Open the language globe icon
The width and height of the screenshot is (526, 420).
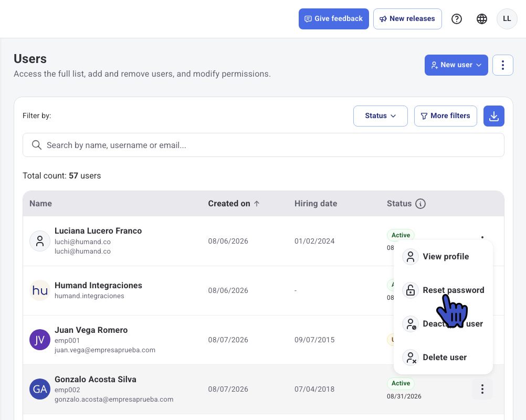(482, 19)
